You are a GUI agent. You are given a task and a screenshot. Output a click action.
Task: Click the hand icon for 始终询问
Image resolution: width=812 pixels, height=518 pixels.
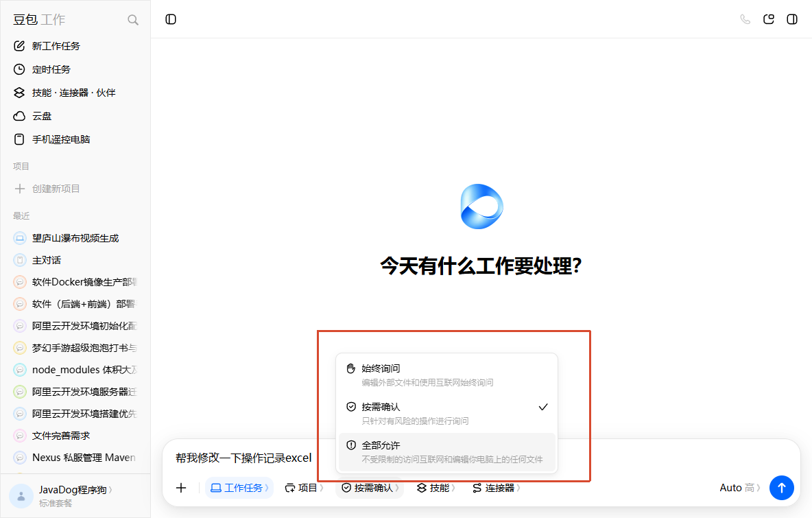coord(351,368)
